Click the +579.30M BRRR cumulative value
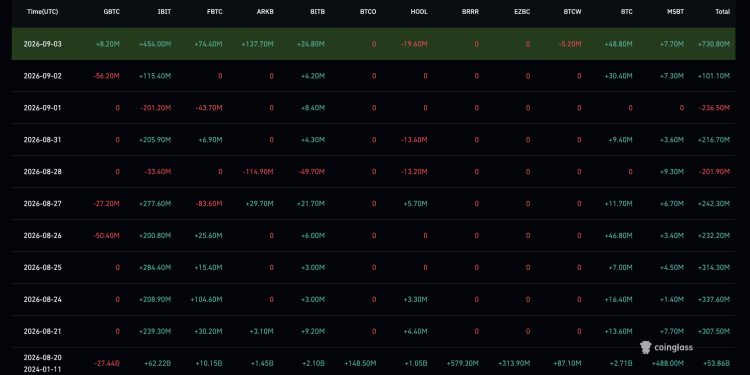Viewport: 750px width, 375px height. (463, 364)
